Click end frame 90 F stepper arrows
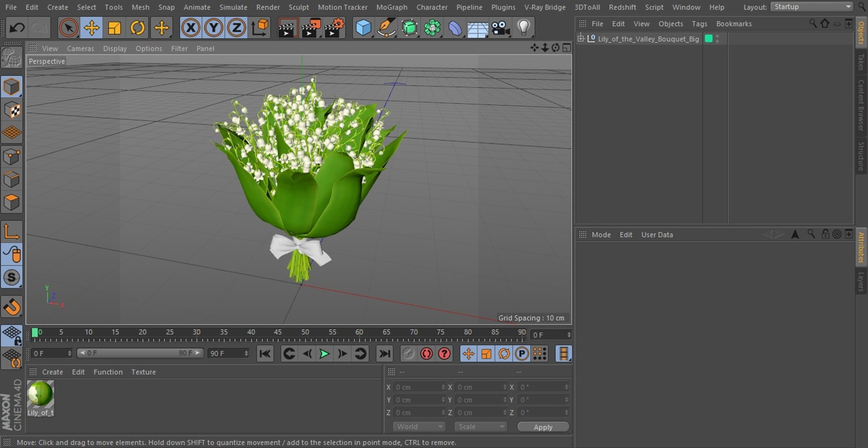This screenshot has height=448, width=868. (x=246, y=353)
